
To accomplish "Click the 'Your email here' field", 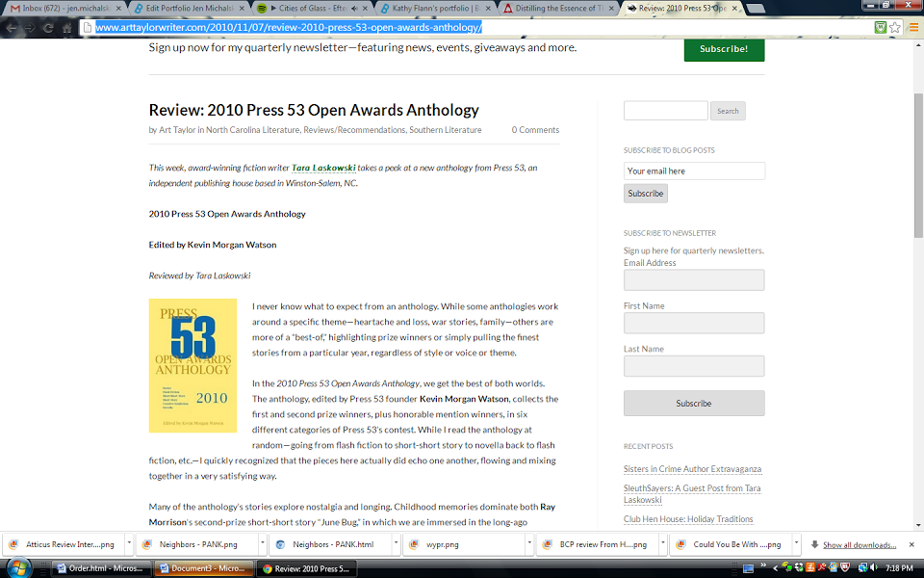I will (x=694, y=171).
